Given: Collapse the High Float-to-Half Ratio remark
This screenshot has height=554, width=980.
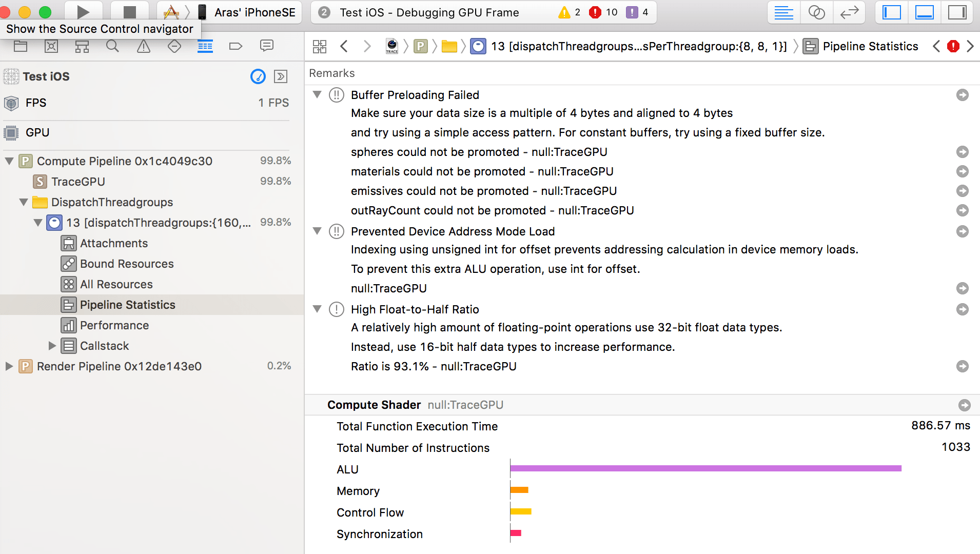Looking at the screenshot, I should tap(318, 309).
